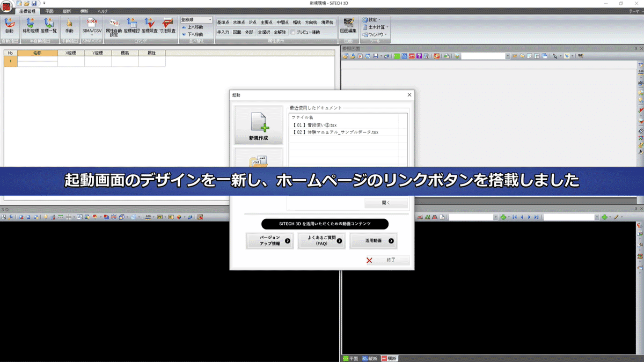Open the 線形座標 ribbon tool
The width and height of the screenshot is (644, 362).
(x=31, y=26)
